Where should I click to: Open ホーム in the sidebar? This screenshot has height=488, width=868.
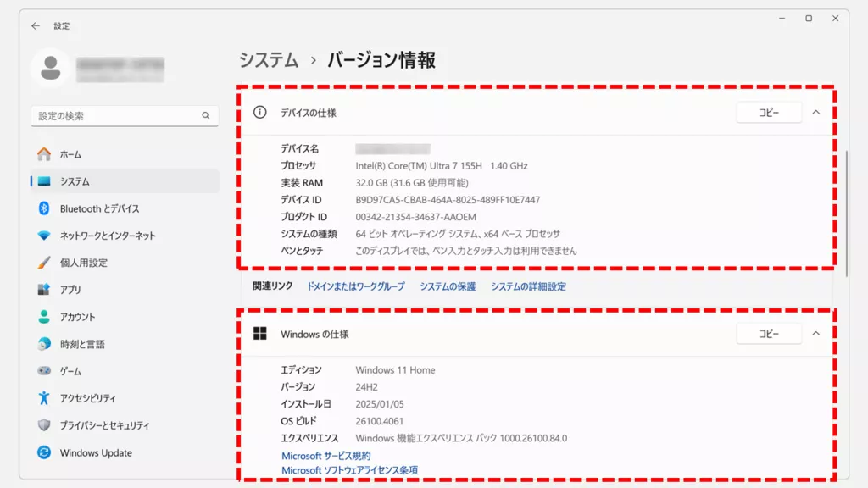pos(125,154)
